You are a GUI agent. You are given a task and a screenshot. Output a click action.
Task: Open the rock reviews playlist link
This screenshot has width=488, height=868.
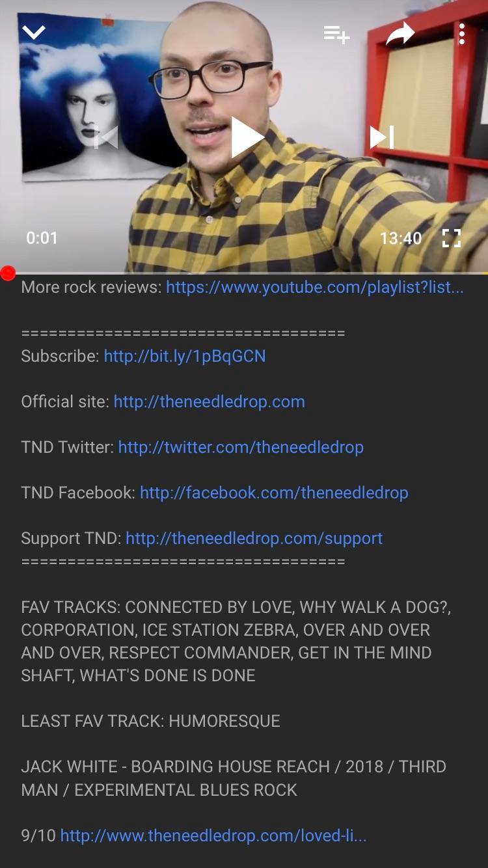point(315,287)
